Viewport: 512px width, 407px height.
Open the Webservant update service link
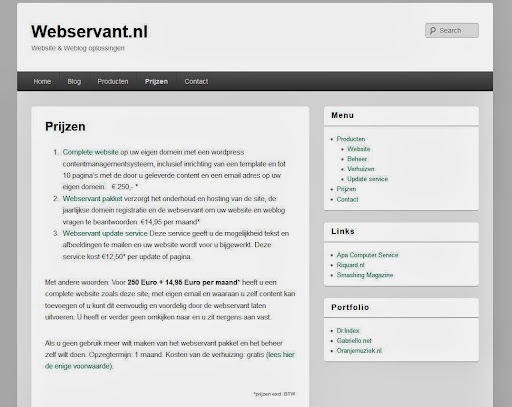(105, 233)
